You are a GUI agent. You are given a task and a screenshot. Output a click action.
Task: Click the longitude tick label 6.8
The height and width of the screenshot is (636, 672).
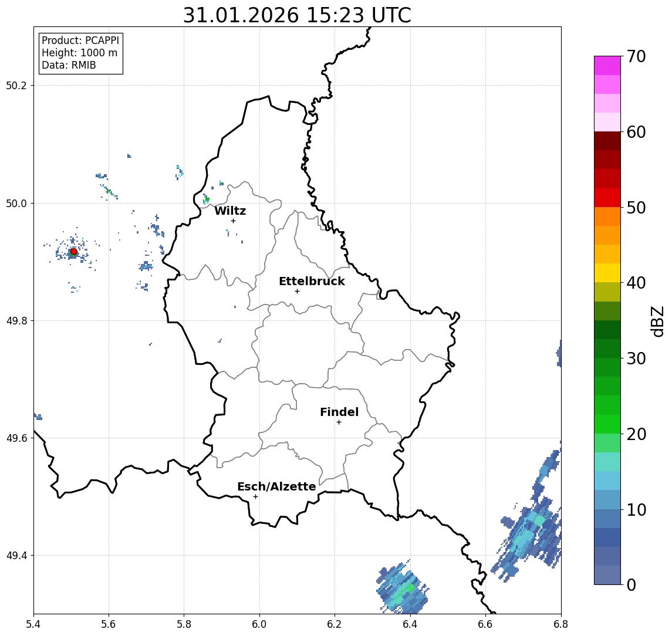pos(560,624)
